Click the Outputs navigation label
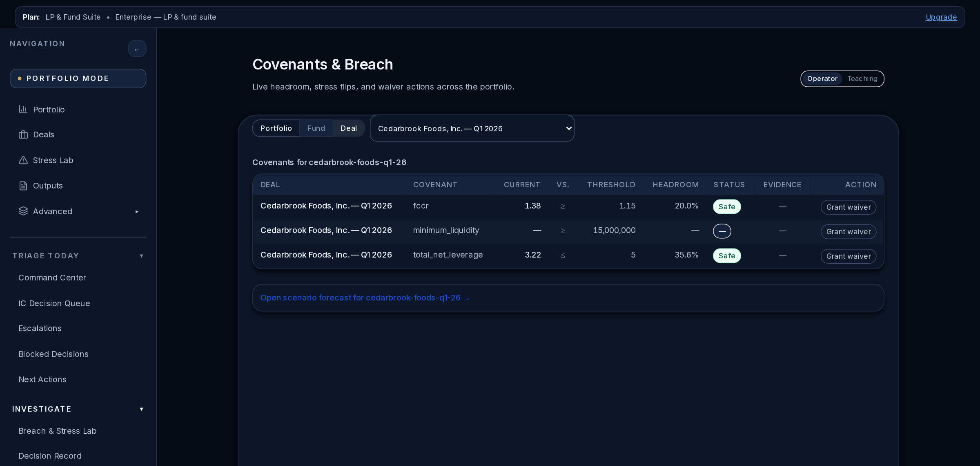 [x=48, y=186]
